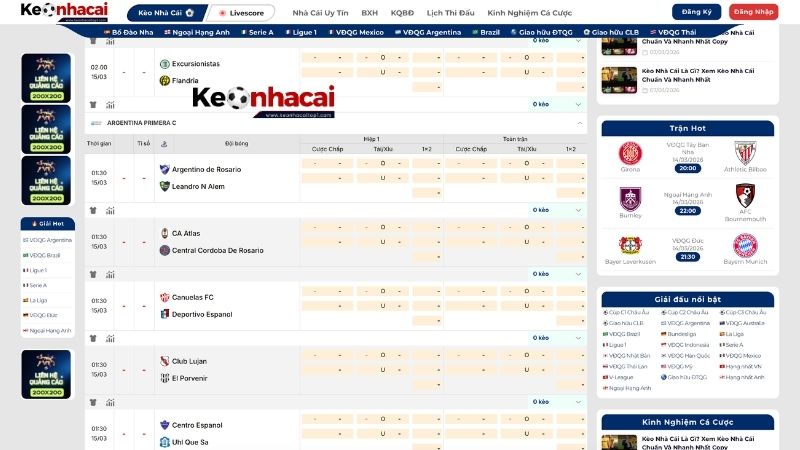The width and height of the screenshot is (800, 450).
Task: Open Cúp C1 Châu Âu in Giải đấu nổi bật
Action: 626,312
